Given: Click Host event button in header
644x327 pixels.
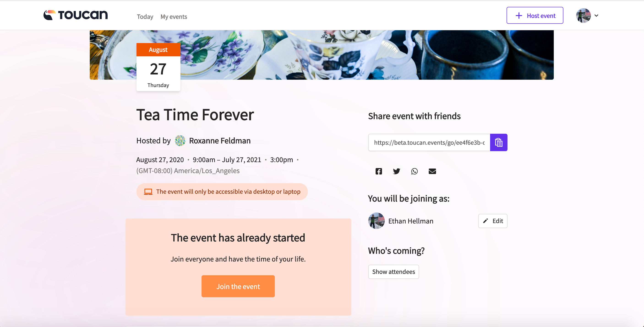Looking at the screenshot, I should click(535, 15).
